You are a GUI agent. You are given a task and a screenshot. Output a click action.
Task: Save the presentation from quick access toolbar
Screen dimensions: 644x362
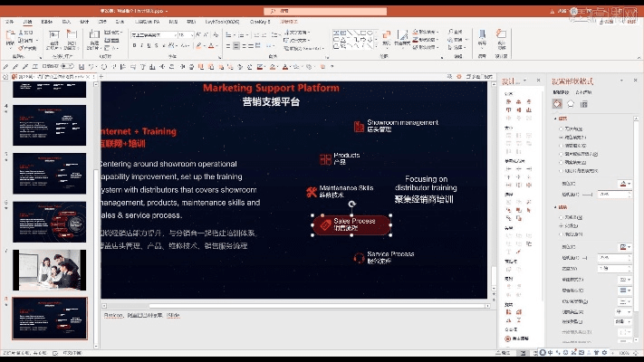tap(82, 66)
